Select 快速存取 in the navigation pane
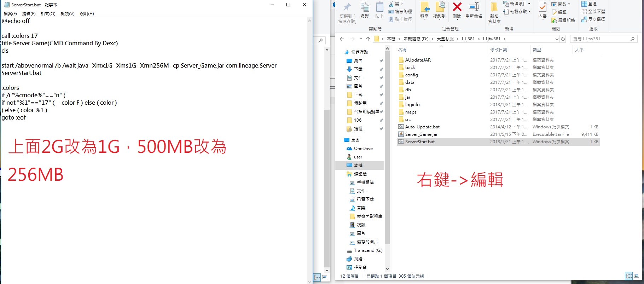 point(359,52)
